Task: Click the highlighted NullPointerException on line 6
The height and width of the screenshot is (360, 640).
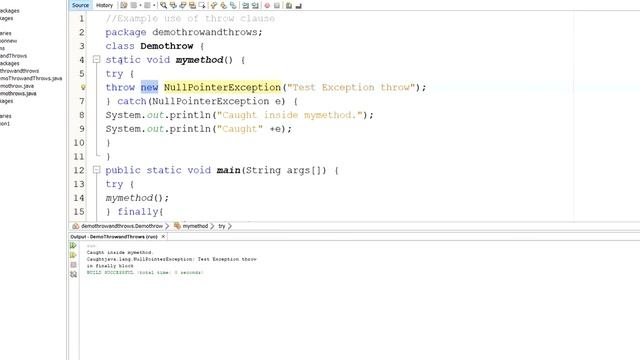Action: 222,87
